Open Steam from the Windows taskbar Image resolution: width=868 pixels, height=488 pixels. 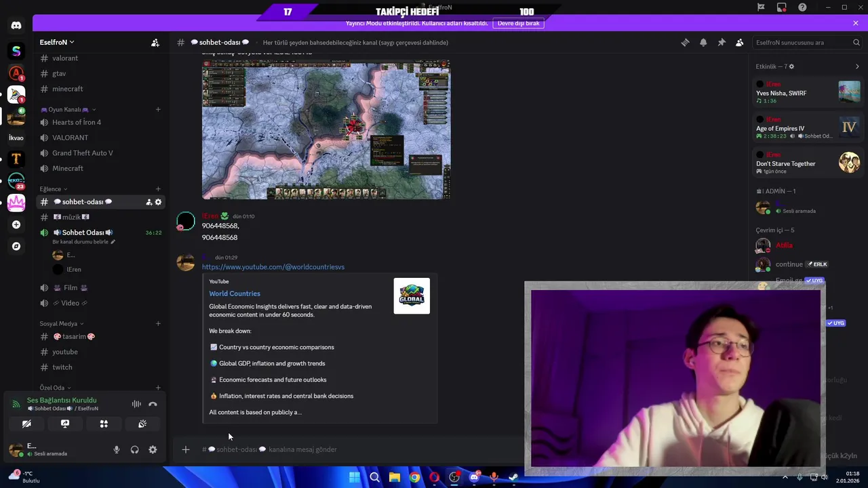pyautogui.click(x=513, y=477)
